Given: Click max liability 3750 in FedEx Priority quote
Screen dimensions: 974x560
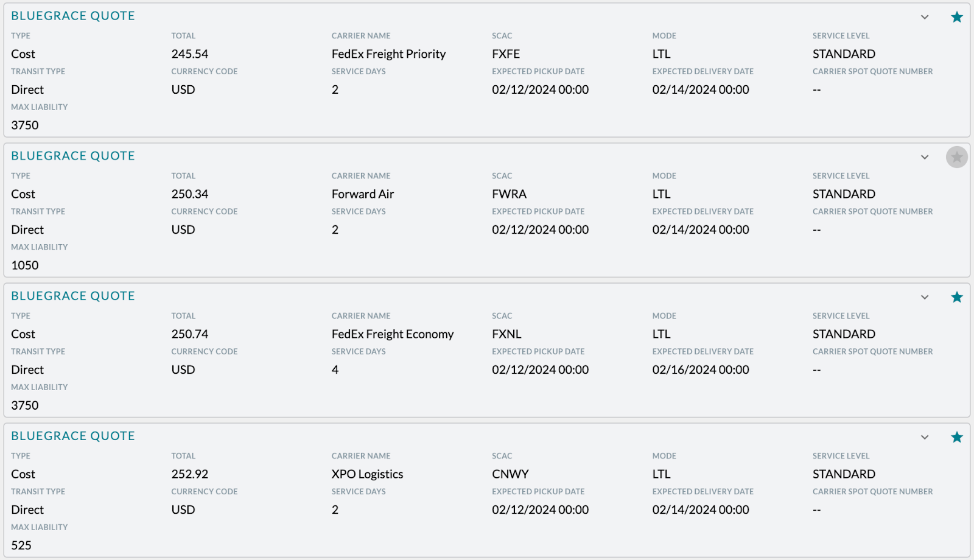Looking at the screenshot, I should point(25,125).
